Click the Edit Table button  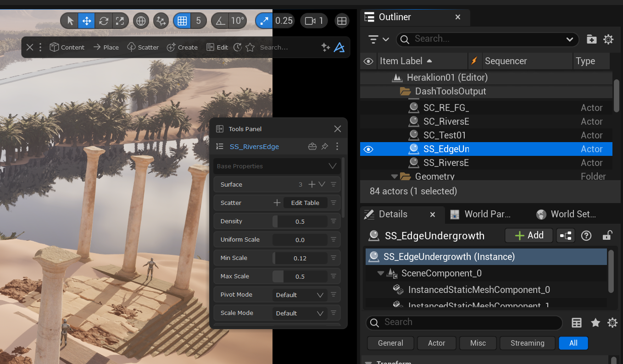coord(305,203)
